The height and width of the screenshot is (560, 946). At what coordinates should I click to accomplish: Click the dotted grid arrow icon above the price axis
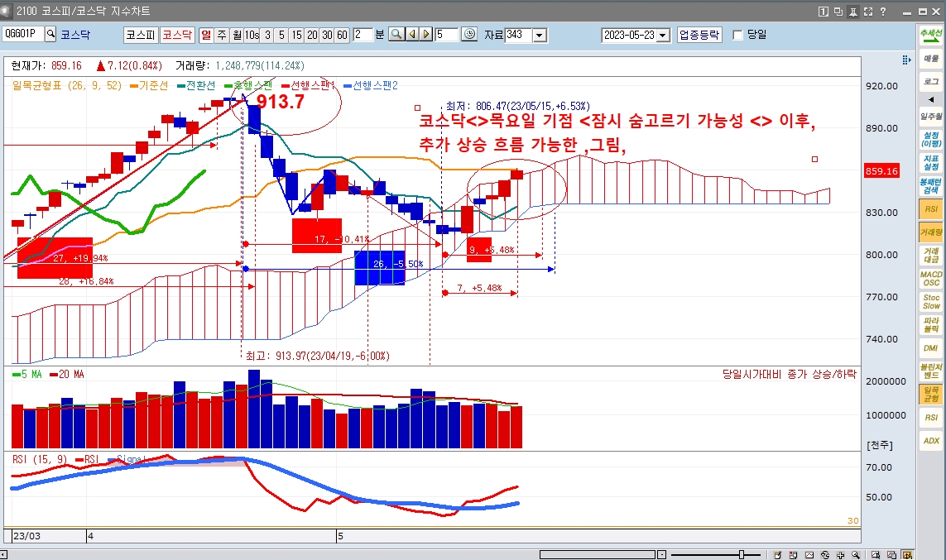(x=906, y=60)
